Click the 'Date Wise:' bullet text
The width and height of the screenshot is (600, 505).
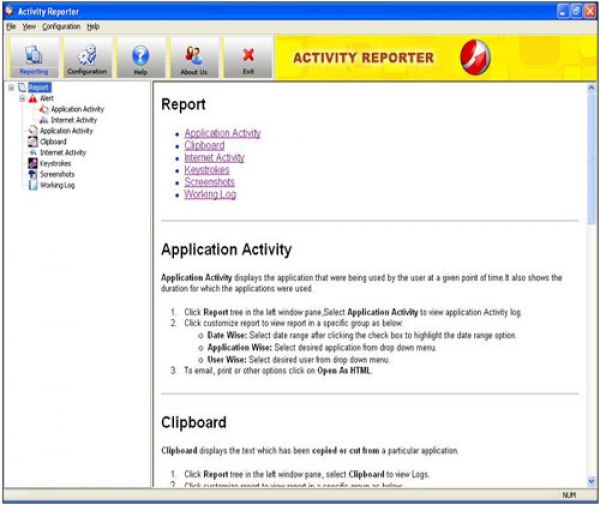pyautogui.click(x=227, y=336)
